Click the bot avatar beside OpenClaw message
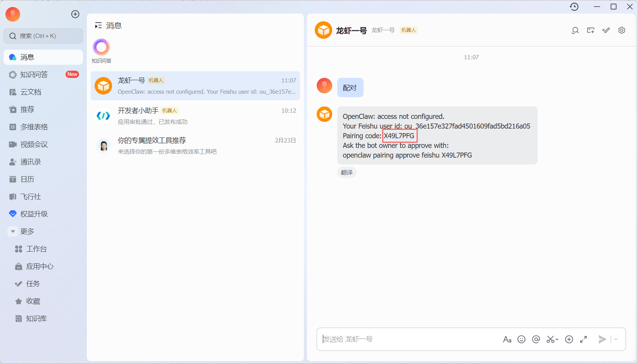The image size is (638, 364). 324,114
